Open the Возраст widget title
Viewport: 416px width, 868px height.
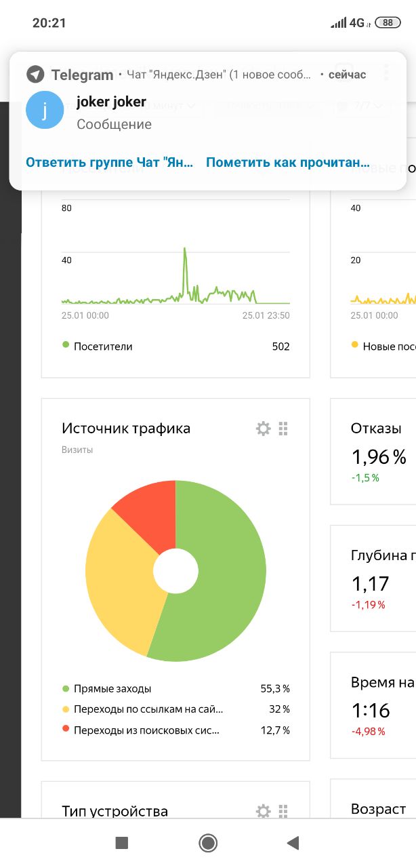coord(378,809)
